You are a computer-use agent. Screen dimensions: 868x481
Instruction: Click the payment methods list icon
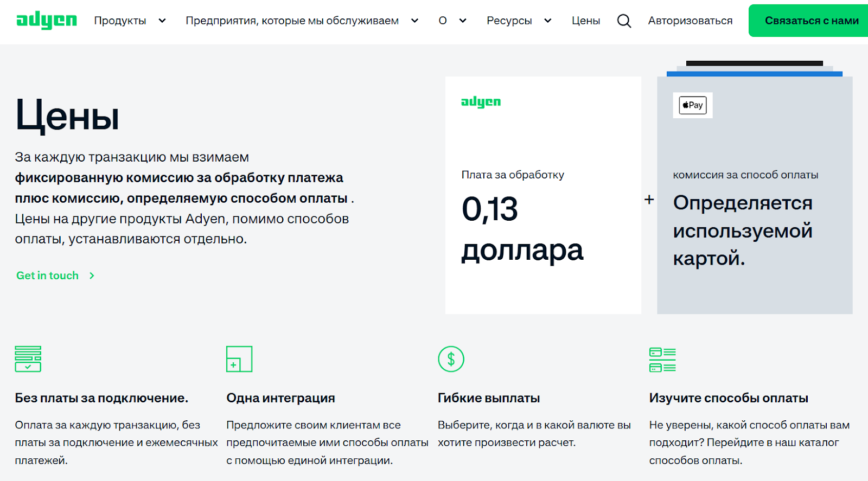click(662, 360)
